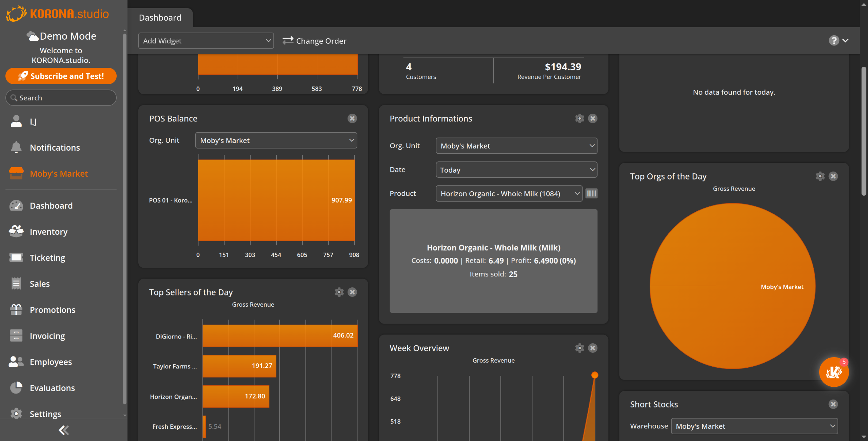Image resolution: width=868 pixels, height=441 pixels.
Task: Close the Week Overview widget
Action: point(593,348)
